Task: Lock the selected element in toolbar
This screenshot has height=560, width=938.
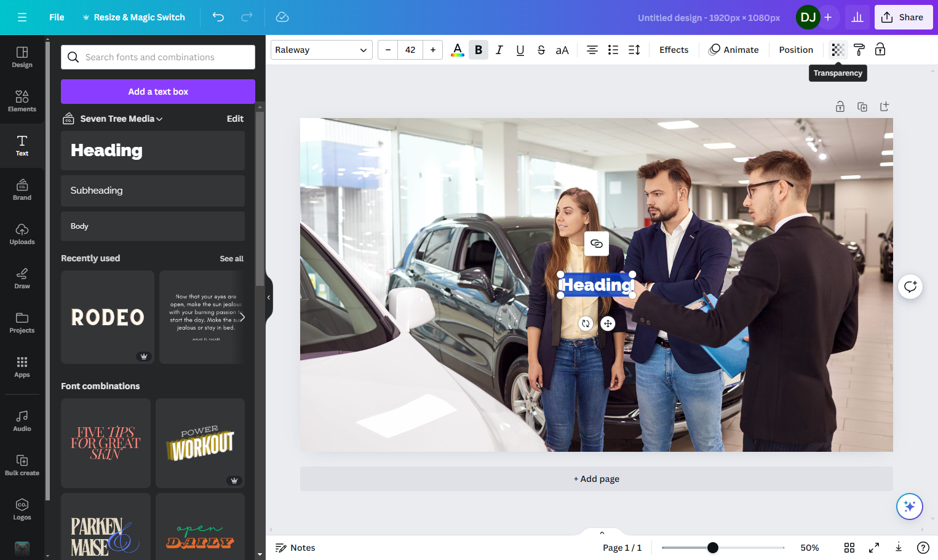Action: click(x=880, y=50)
